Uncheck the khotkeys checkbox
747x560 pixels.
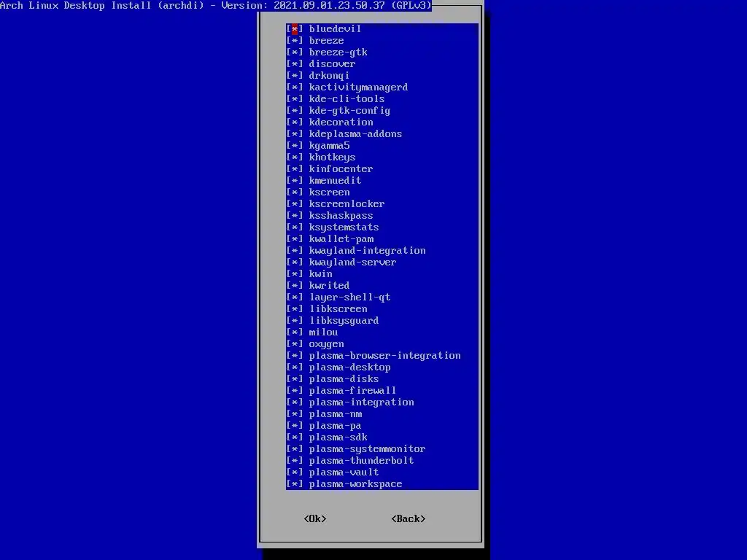295,157
